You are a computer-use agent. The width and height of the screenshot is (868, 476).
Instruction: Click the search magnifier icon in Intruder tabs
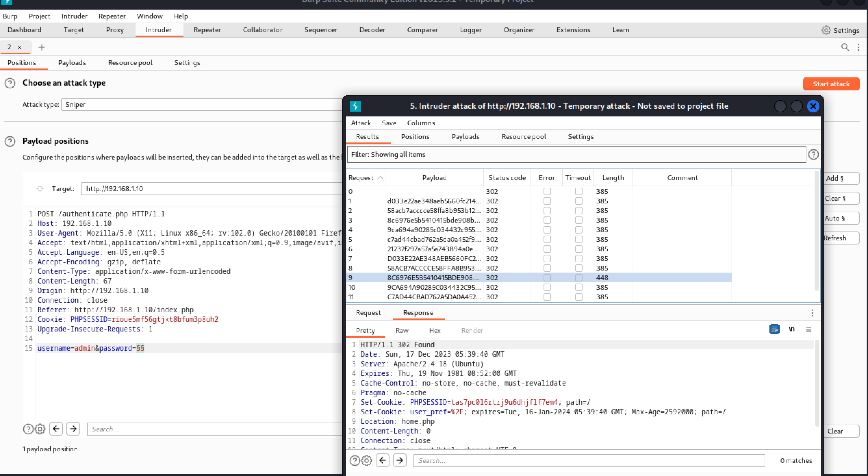point(845,47)
